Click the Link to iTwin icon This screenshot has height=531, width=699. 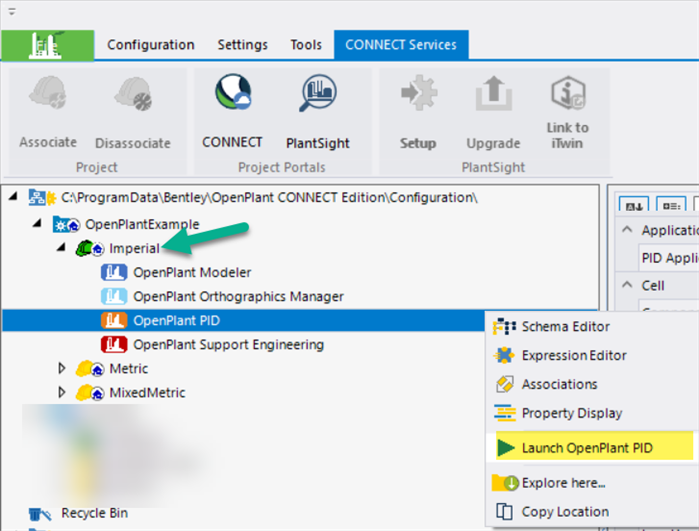pyautogui.click(x=567, y=95)
